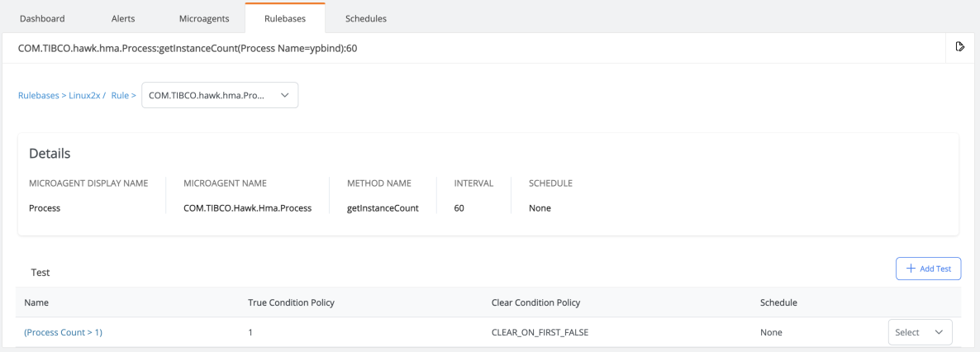Viewport: 980px width, 352px height.
Task: Open the (Process Count > 1) test link
Action: [63, 332]
